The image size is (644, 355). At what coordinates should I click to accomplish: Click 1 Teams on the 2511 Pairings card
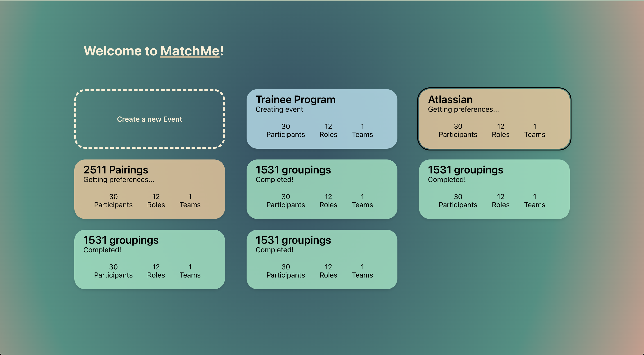190,201
